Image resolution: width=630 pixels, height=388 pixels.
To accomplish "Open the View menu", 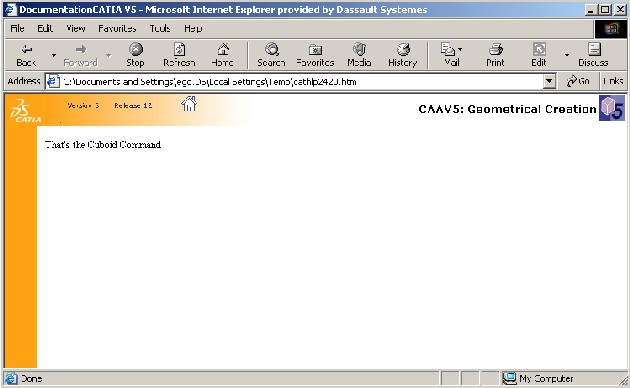I will pos(76,29).
